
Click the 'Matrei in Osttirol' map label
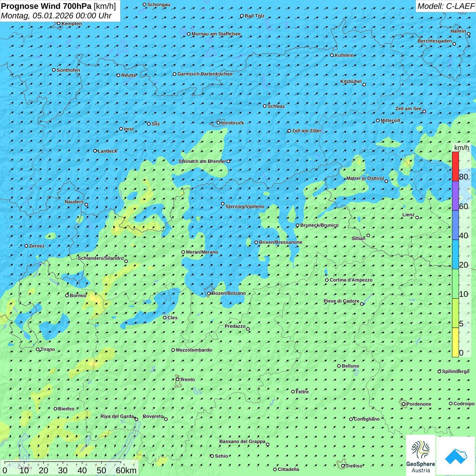tap(365, 178)
